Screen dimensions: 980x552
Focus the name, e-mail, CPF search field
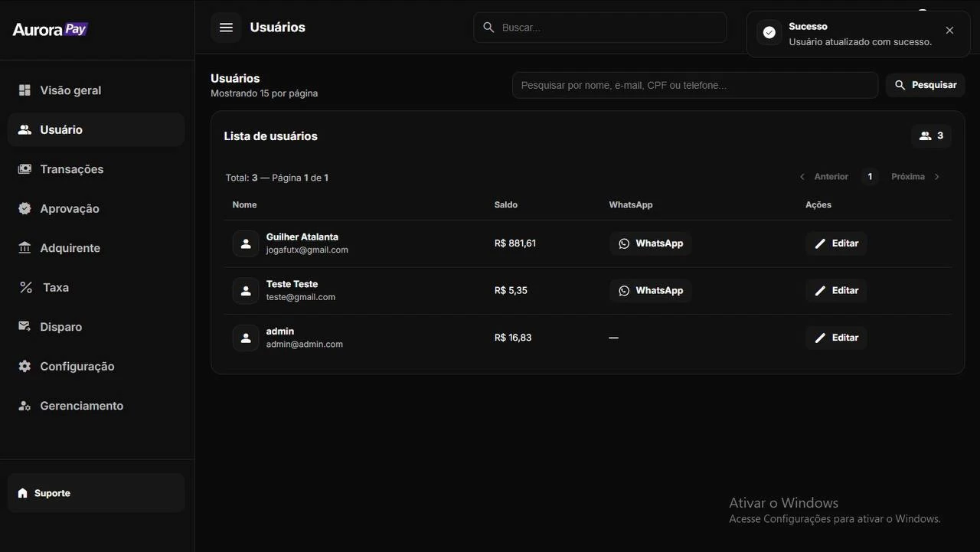694,85
